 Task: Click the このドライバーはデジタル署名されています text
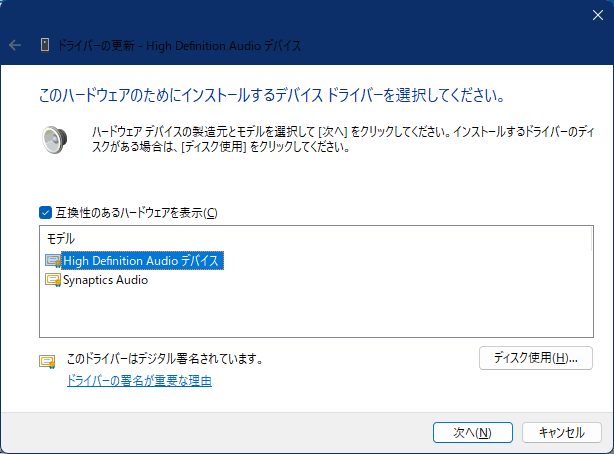(164, 358)
